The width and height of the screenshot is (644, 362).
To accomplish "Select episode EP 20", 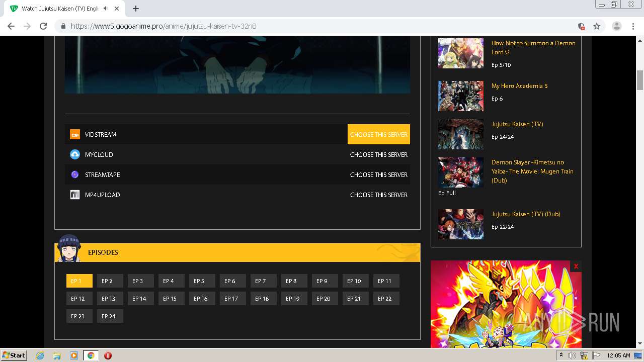I will (325, 299).
